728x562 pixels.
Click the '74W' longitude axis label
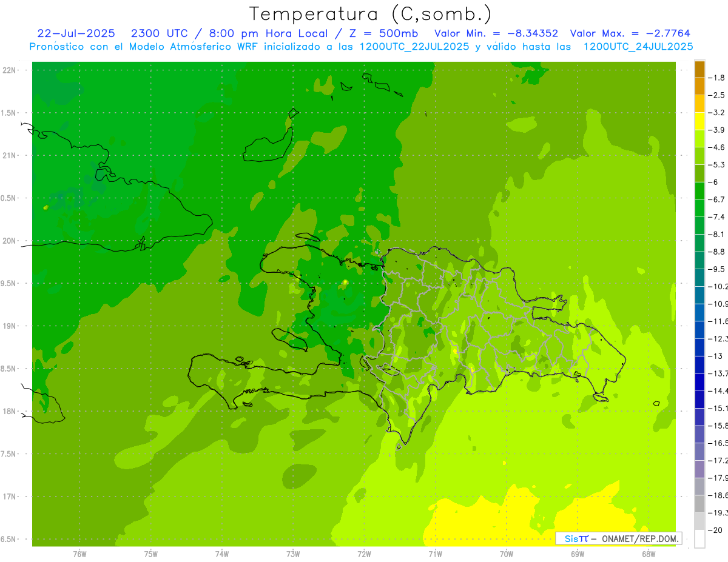[221, 554]
